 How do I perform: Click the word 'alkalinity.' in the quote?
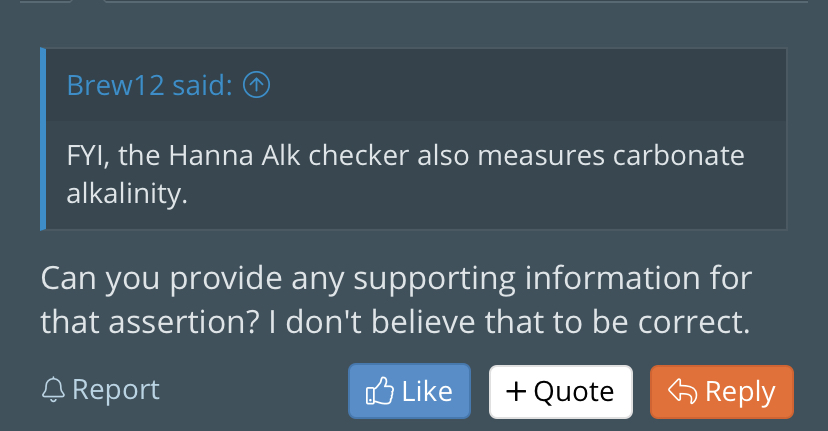pyautogui.click(x=126, y=193)
